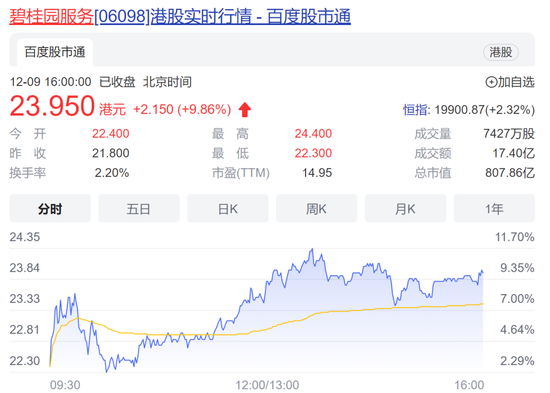Screen dimensions: 550x393
Task: Click the 换手率 value 2.20%
Action: (x=112, y=173)
